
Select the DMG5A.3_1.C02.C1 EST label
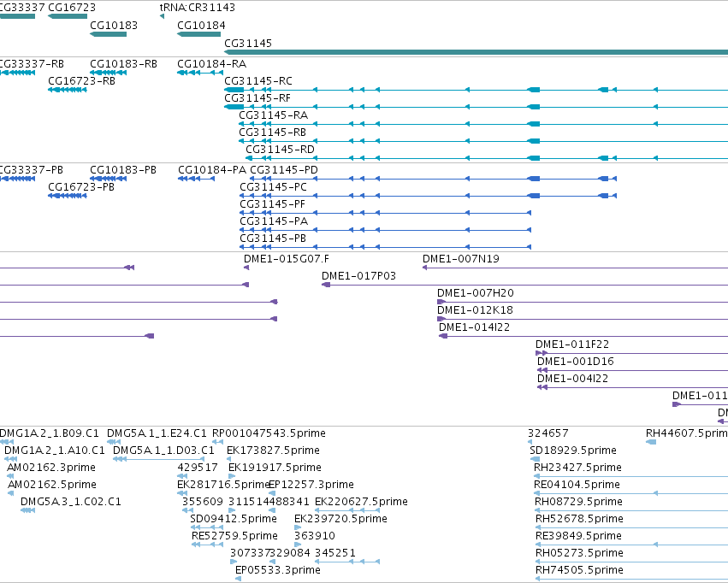tap(71, 502)
